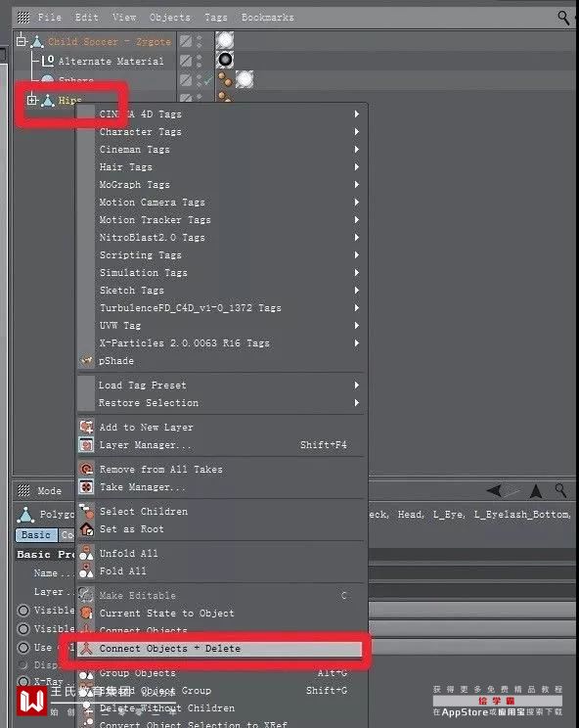Click the Layer Manager icon
579x728 pixels.
[x=86, y=445]
